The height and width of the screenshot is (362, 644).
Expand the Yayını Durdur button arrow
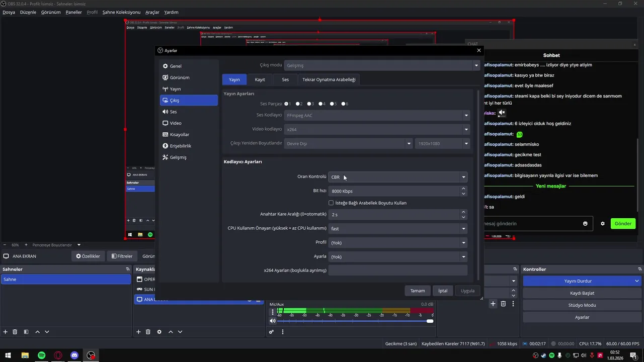pos(637,281)
